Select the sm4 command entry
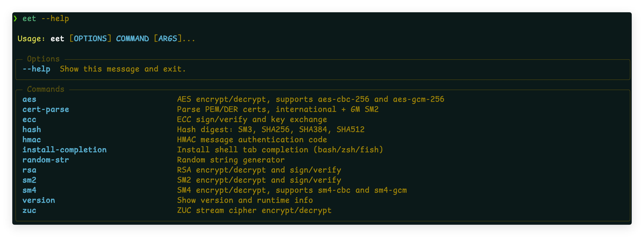 tap(29, 190)
